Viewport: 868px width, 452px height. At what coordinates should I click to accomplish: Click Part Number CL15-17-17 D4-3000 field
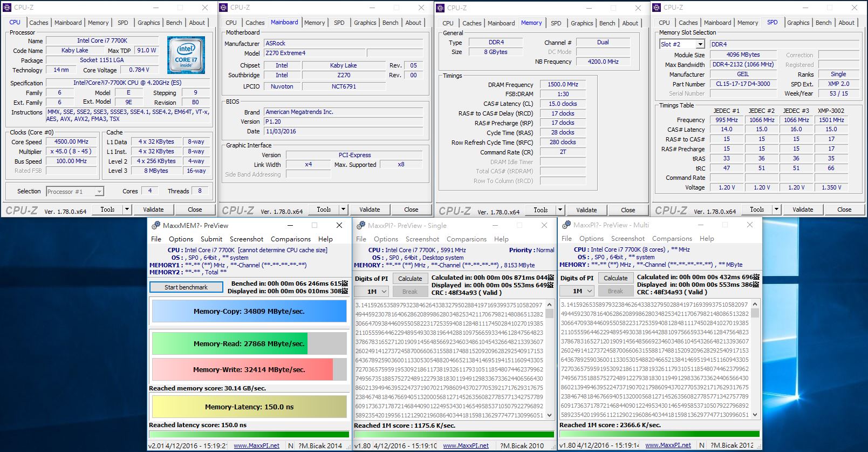tap(743, 84)
